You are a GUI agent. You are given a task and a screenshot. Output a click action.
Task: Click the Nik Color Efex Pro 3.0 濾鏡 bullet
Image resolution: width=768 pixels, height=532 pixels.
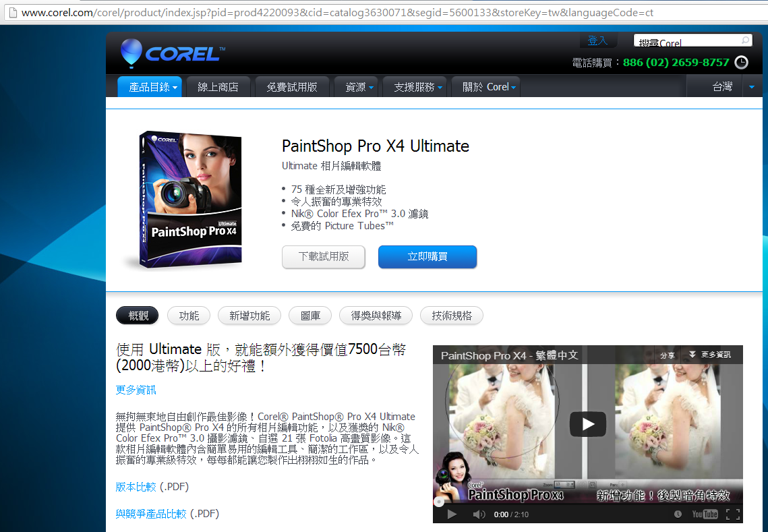pyautogui.click(x=359, y=214)
